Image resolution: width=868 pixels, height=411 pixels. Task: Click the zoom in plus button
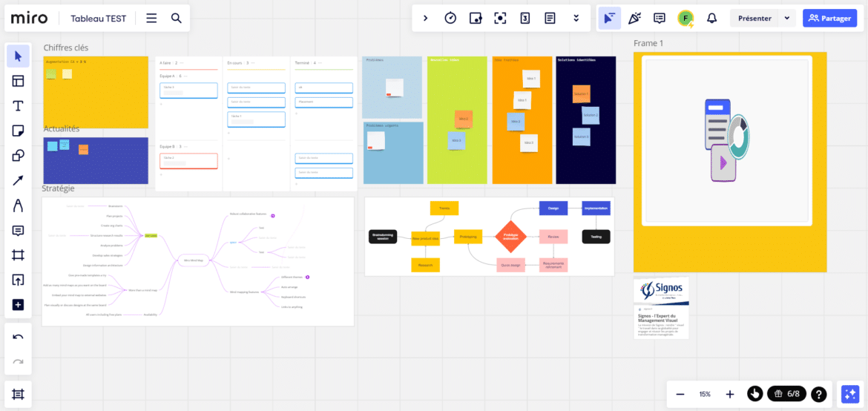pyautogui.click(x=729, y=394)
